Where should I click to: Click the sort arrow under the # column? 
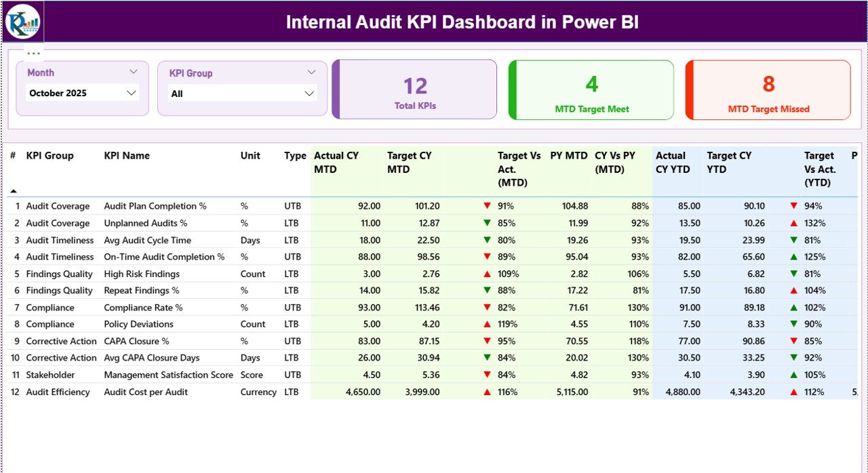pos(12,192)
